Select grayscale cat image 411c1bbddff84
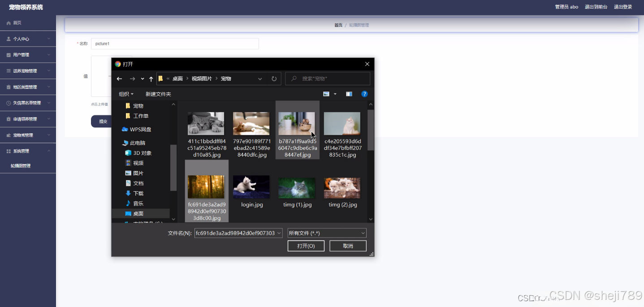The image size is (644, 307). (207, 123)
